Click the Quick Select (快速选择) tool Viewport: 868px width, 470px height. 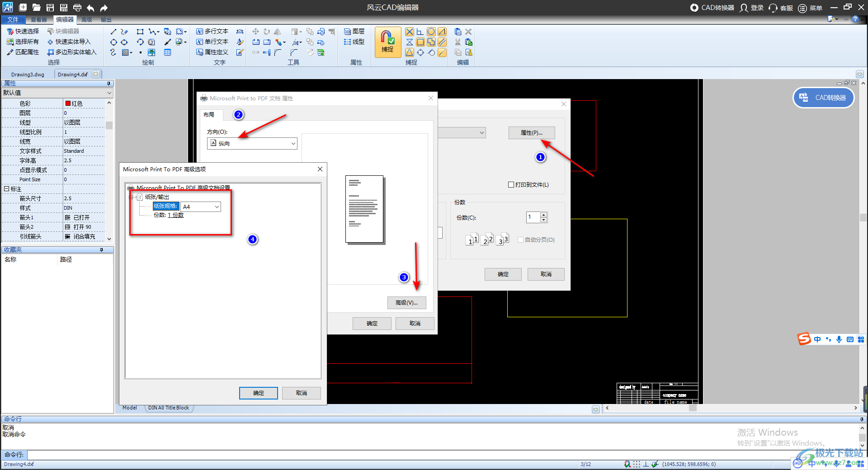[23, 31]
